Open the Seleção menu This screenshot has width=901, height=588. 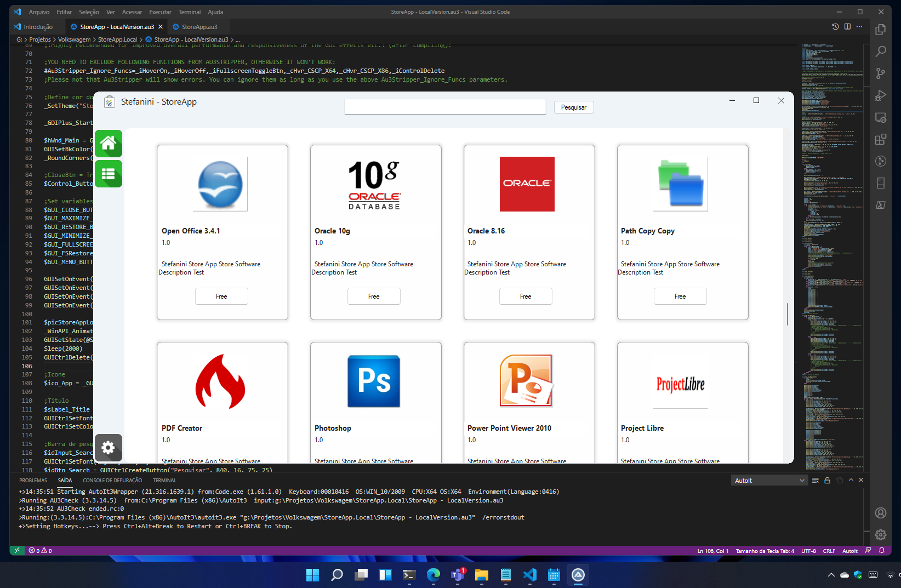(89, 12)
